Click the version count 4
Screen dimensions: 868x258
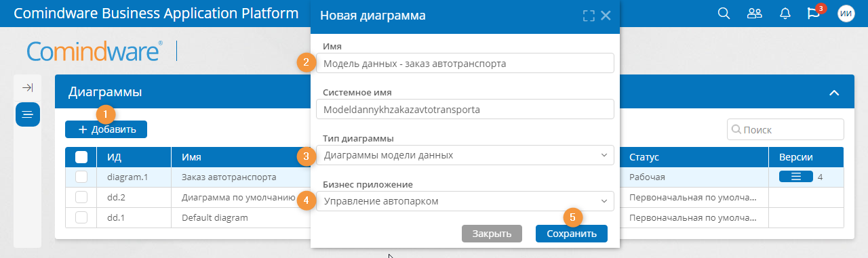pos(821,177)
